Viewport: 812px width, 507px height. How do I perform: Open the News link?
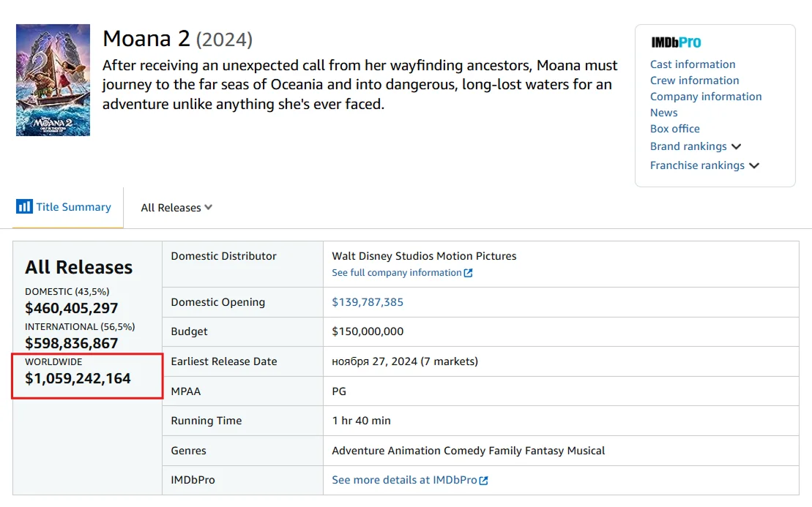click(663, 113)
